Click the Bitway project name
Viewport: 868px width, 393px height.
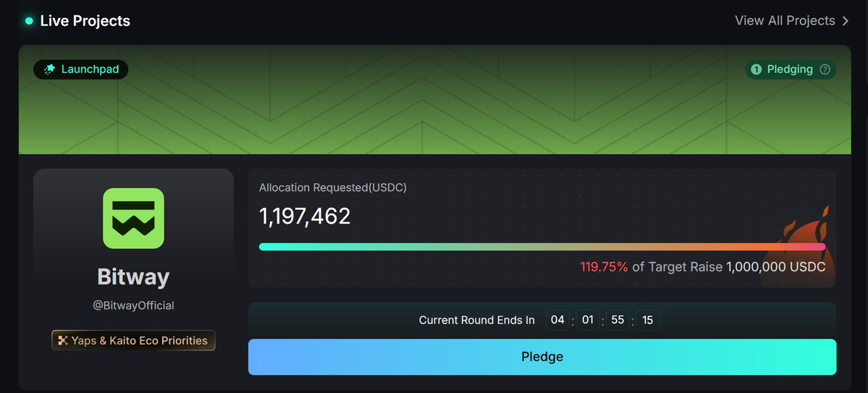point(133,276)
